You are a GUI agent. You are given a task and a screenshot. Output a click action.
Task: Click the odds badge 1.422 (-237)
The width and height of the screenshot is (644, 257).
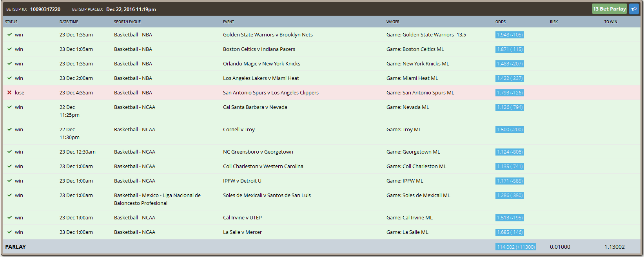click(510, 78)
